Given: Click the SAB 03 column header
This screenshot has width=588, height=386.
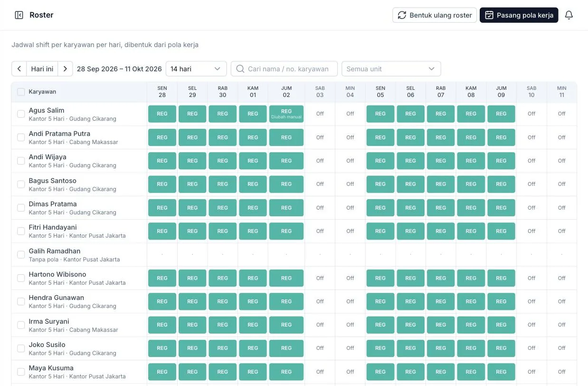Looking at the screenshot, I should [x=320, y=92].
